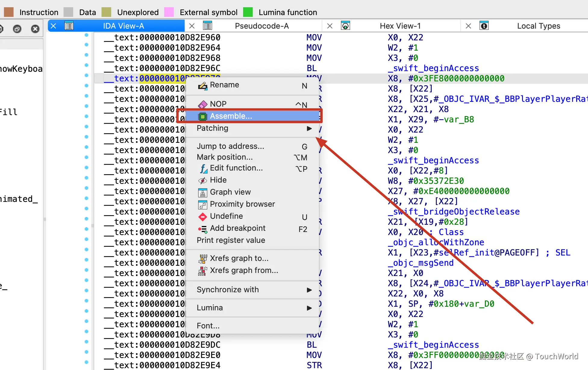Click the Edit function icon
Viewport: 588px width, 370px height.
(203, 168)
